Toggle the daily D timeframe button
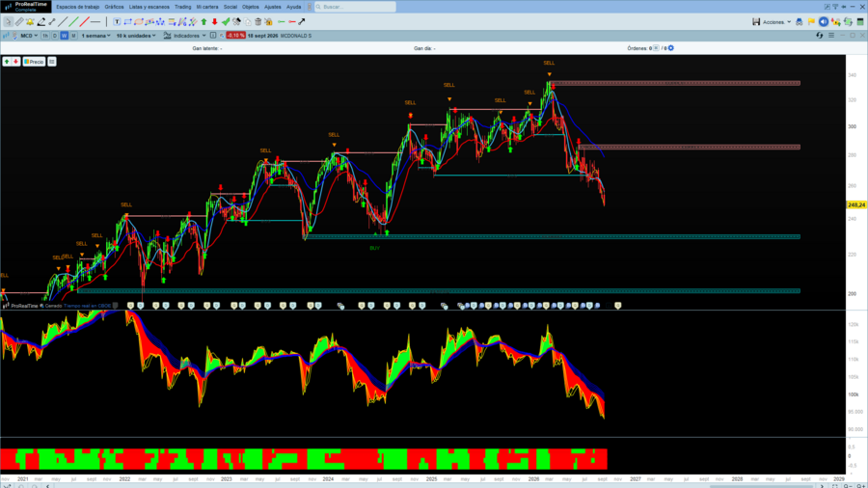The width and height of the screenshot is (868, 488). coord(55,36)
